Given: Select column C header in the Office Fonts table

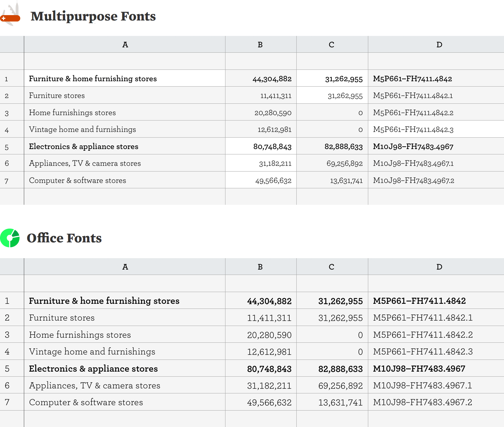Looking at the screenshot, I should coord(332,267).
